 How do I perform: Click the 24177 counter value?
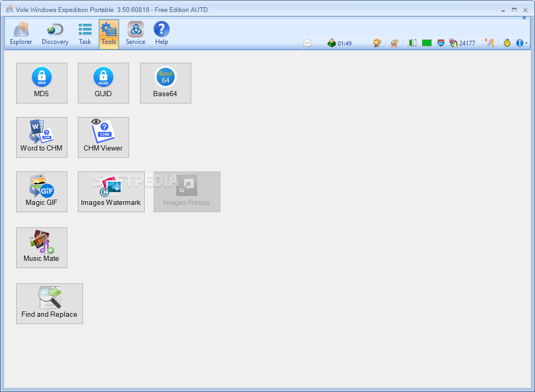point(467,43)
